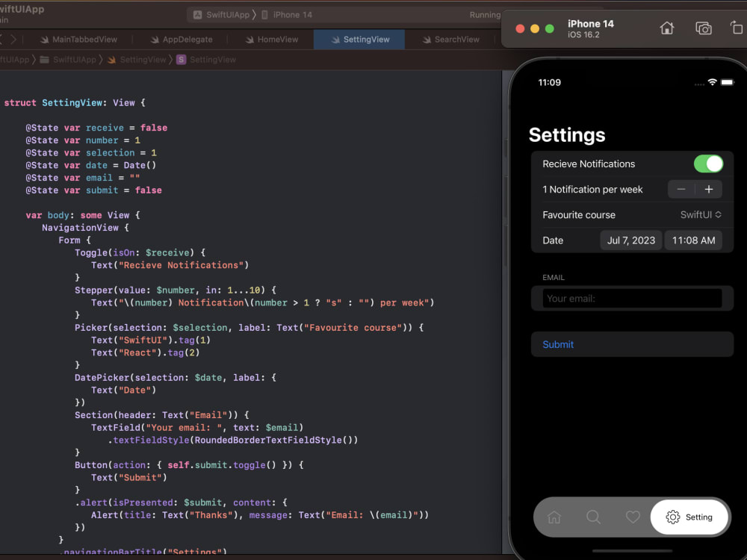Click the Your email input field
Image resolution: width=747 pixels, height=560 pixels.
coord(631,297)
